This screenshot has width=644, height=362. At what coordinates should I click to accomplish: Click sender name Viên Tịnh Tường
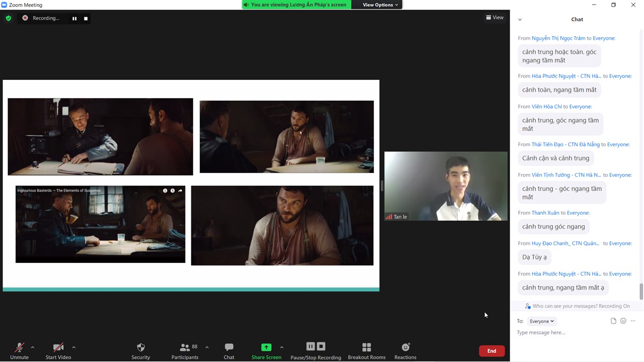tap(567, 175)
